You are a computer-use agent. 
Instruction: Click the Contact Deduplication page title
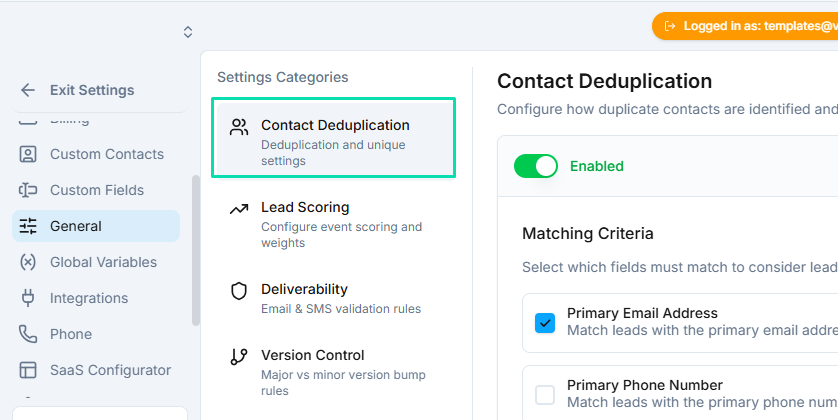point(604,81)
